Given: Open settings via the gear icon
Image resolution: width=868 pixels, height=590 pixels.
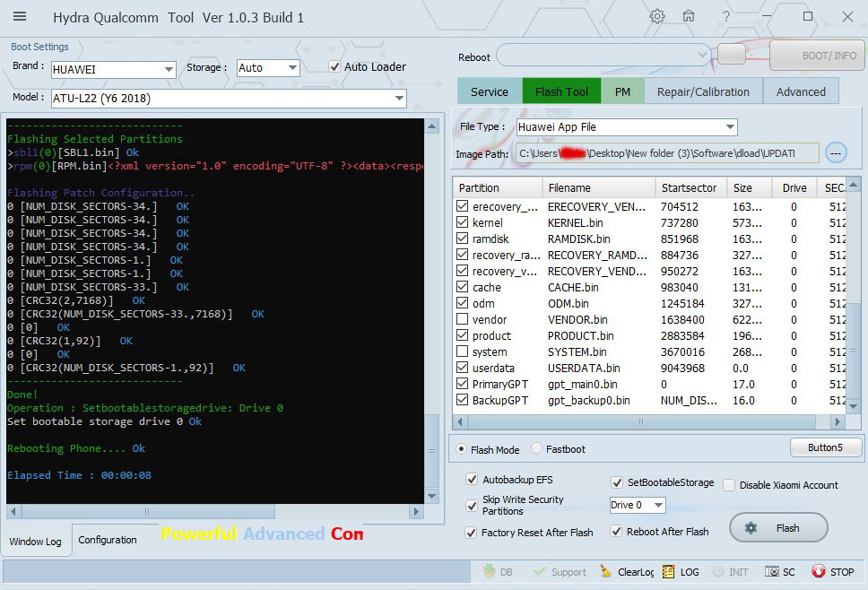Looking at the screenshot, I should pyautogui.click(x=657, y=17).
